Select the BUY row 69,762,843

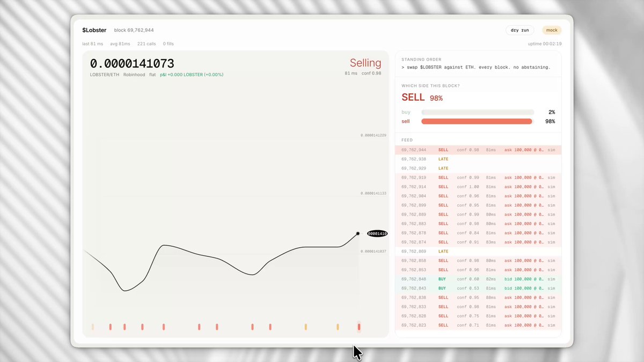click(478, 288)
